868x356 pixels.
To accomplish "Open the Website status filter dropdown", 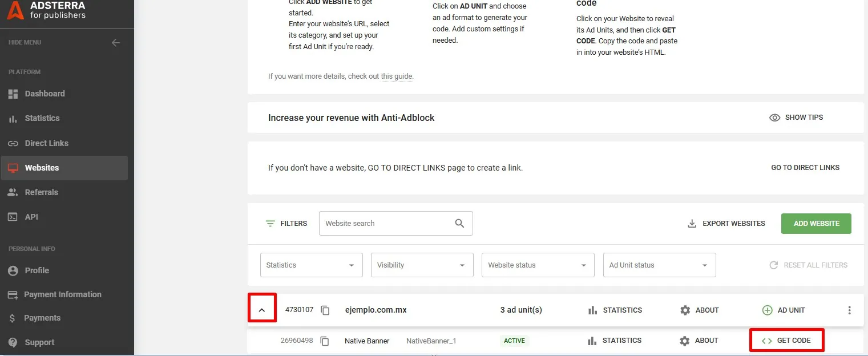I will point(537,265).
